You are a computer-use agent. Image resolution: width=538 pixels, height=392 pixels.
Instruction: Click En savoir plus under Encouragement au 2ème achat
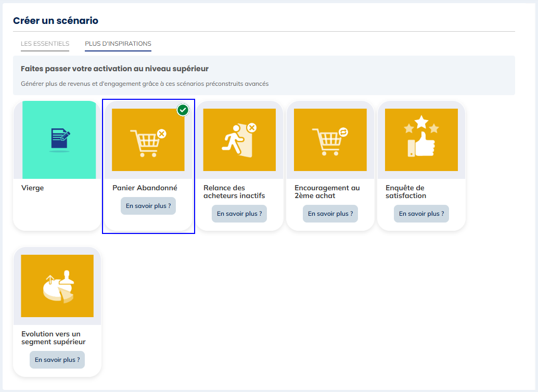pos(330,214)
